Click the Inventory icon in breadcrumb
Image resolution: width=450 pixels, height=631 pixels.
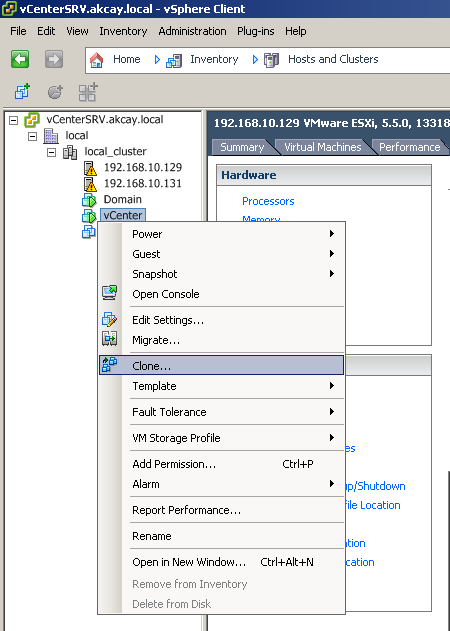tap(174, 60)
